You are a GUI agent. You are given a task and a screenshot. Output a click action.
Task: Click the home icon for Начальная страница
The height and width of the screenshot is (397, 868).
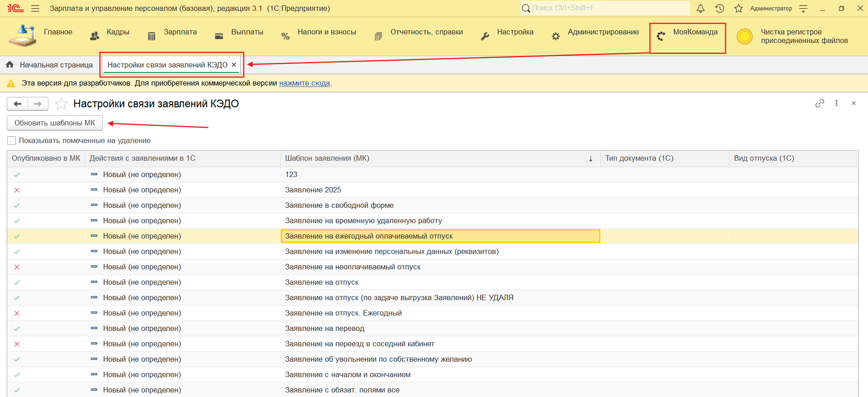(x=10, y=65)
